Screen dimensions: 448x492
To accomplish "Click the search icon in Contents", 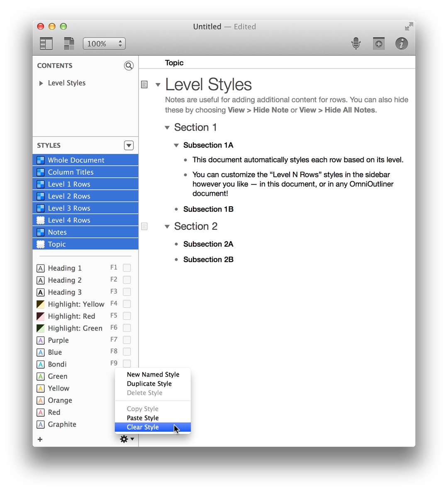I will pos(129,66).
